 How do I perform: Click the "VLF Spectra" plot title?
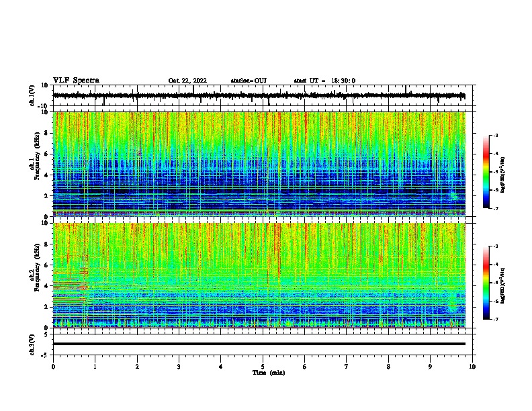tap(76, 81)
